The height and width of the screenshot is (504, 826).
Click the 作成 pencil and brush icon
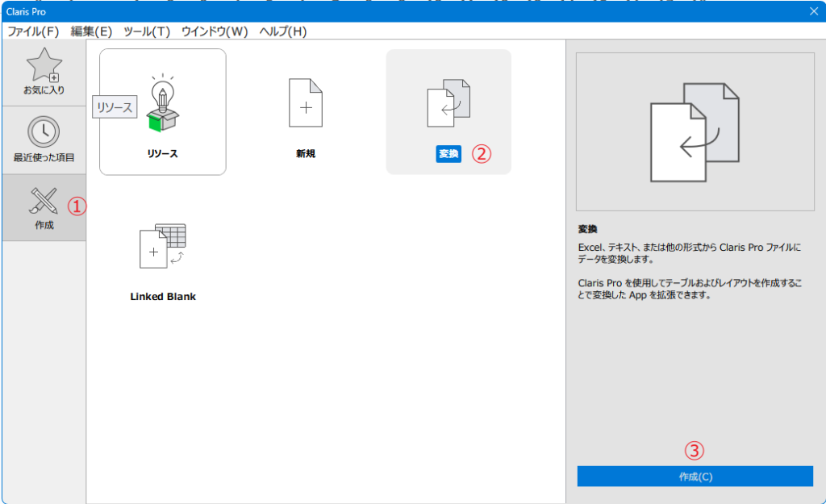click(44, 200)
